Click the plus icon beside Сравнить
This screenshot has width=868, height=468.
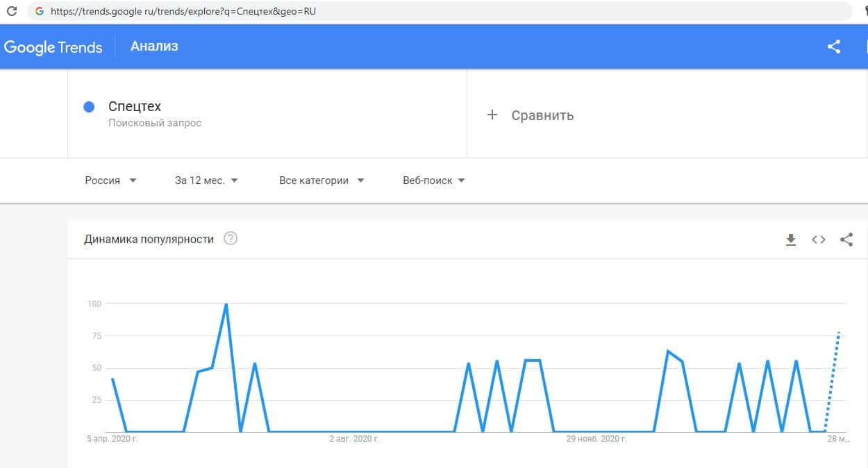tap(492, 115)
